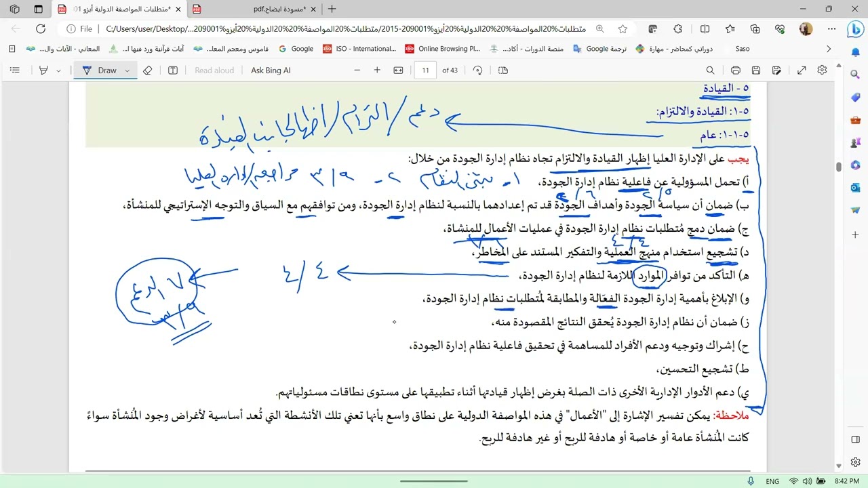Open قاموس ومعجم المعاني bookmark
Viewport: 868px width, 488px height.
(x=232, y=49)
